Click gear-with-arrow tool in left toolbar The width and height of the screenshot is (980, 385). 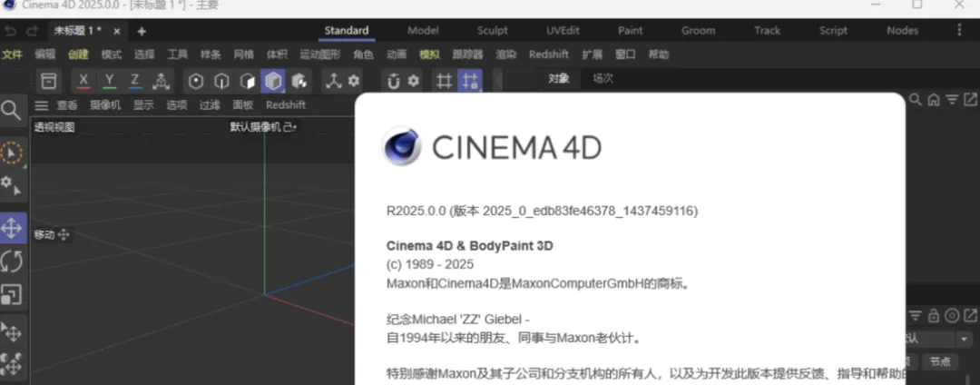(12, 185)
